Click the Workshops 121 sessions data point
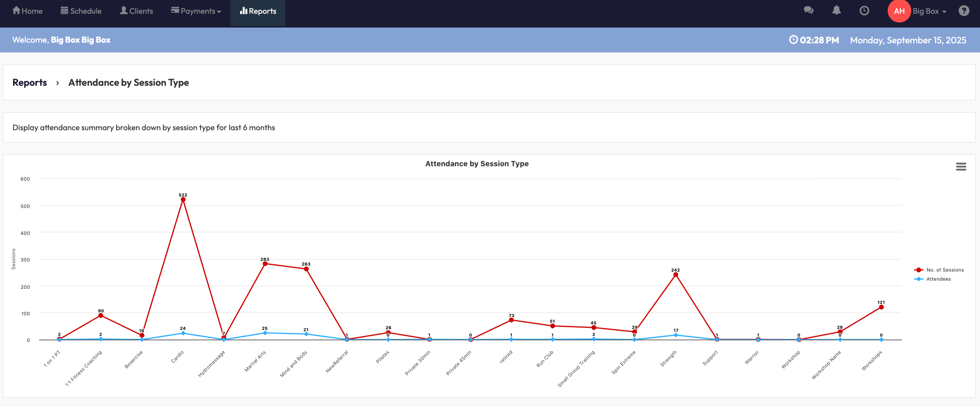 point(881,307)
